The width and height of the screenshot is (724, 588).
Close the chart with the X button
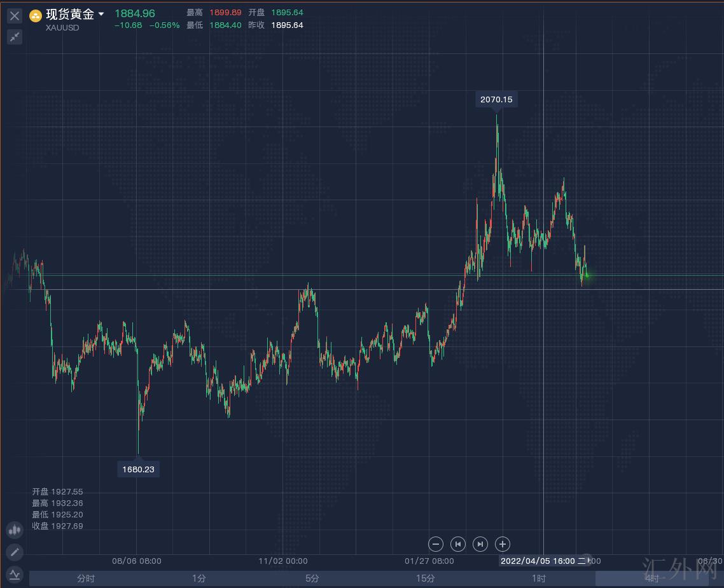click(x=15, y=16)
